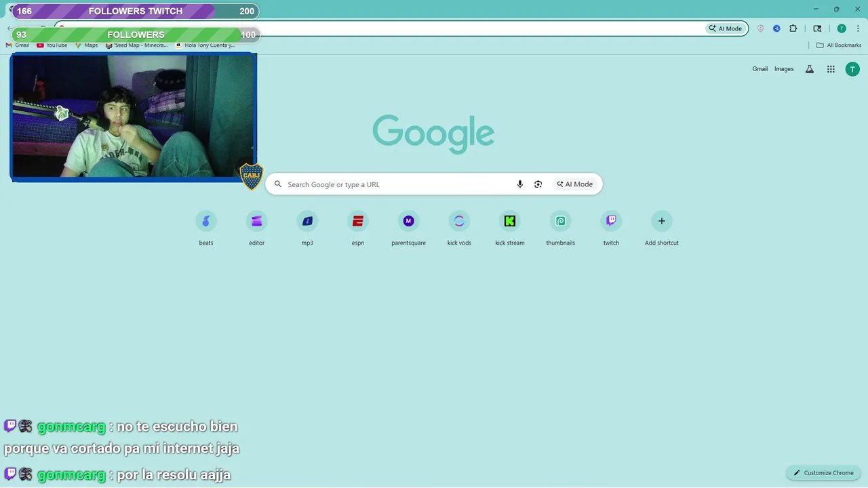Image resolution: width=868 pixels, height=488 pixels.
Task: Click the green Followers progress bar
Action: click(x=135, y=35)
